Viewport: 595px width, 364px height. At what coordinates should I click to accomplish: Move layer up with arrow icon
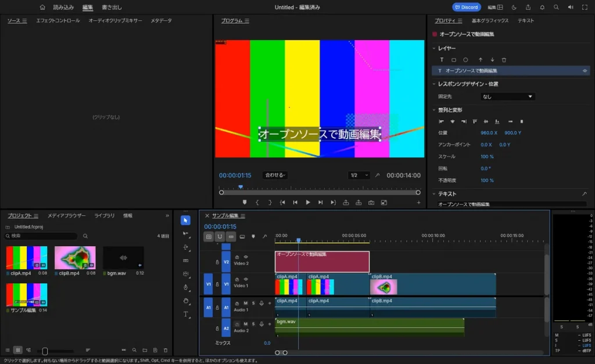click(481, 60)
